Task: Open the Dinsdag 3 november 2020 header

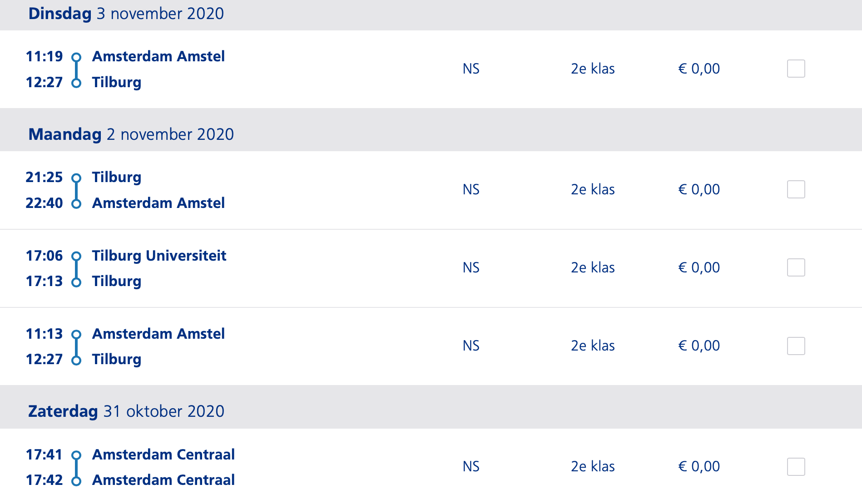Action: (431, 15)
